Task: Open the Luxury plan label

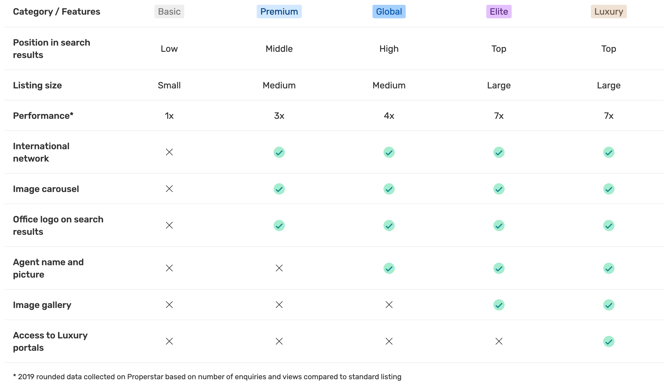Action: (x=608, y=12)
